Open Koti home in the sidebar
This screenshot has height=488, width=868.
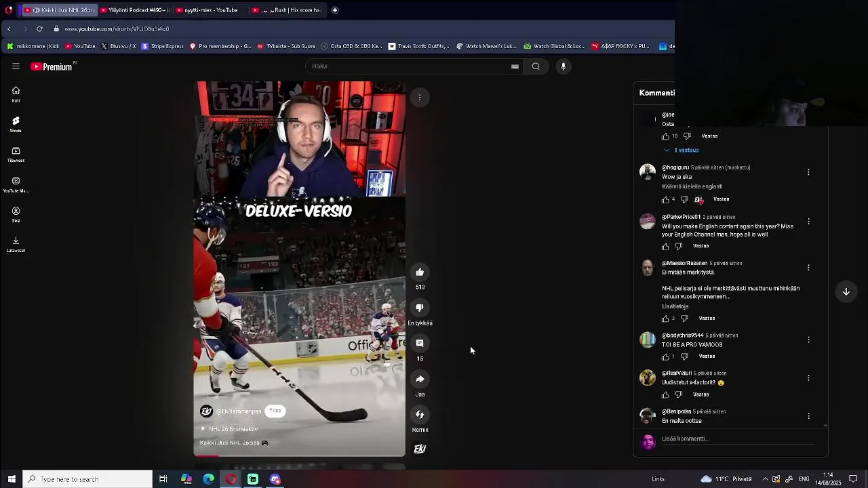pos(16,94)
